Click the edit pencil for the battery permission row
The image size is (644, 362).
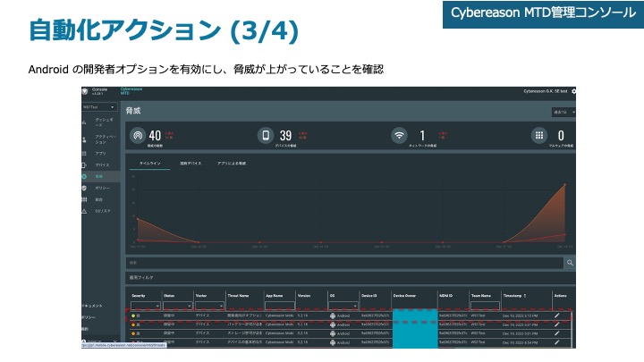pos(557,324)
